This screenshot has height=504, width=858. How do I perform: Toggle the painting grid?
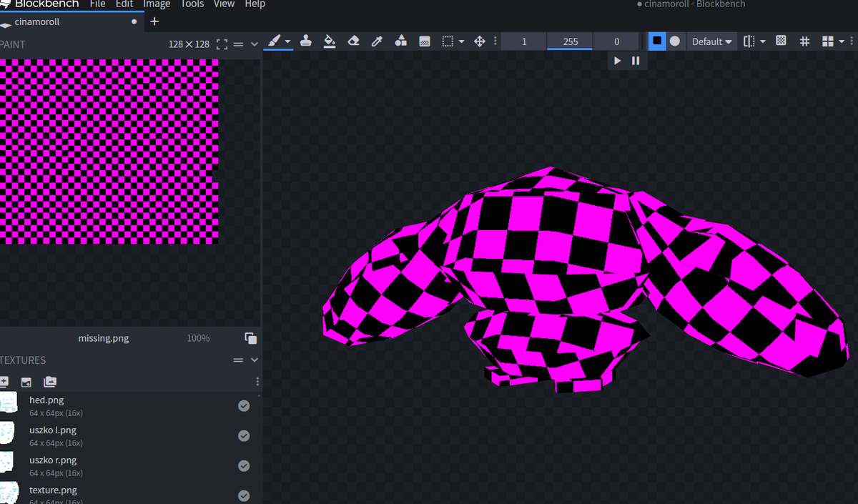[804, 41]
